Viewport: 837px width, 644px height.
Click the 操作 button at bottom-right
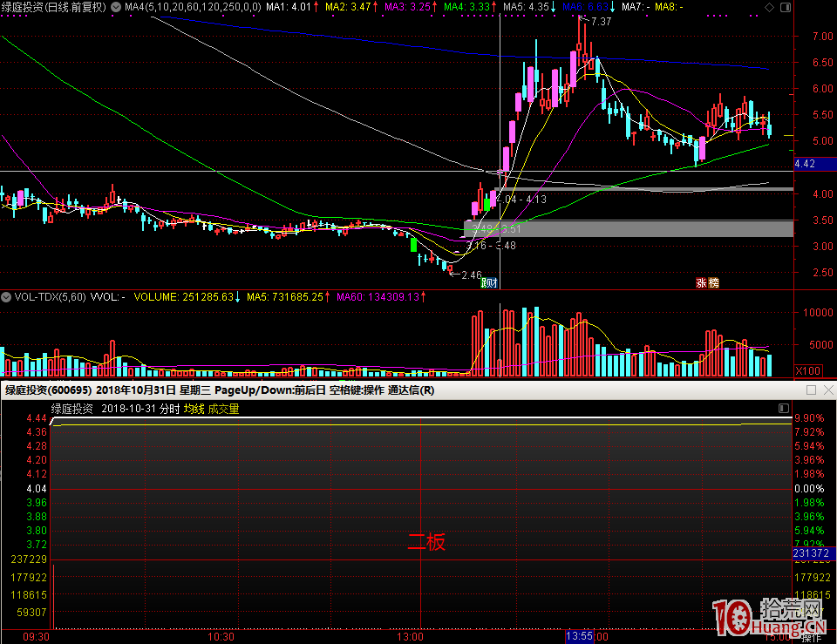(x=812, y=637)
